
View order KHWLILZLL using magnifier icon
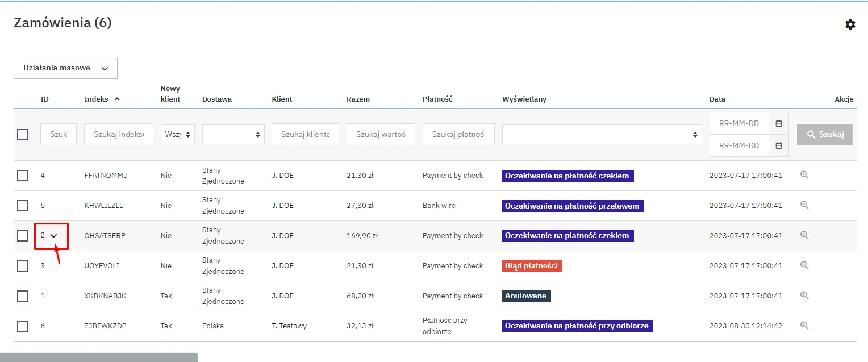(x=804, y=205)
